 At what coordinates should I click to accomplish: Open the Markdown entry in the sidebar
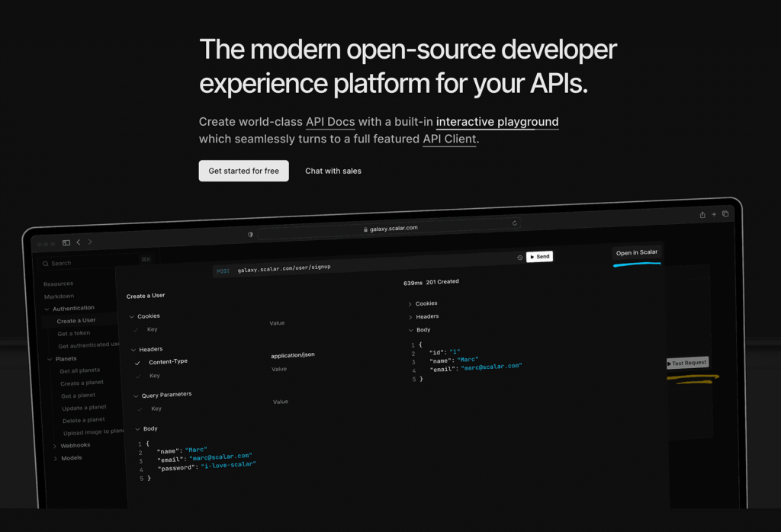click(x=59, y=296)
